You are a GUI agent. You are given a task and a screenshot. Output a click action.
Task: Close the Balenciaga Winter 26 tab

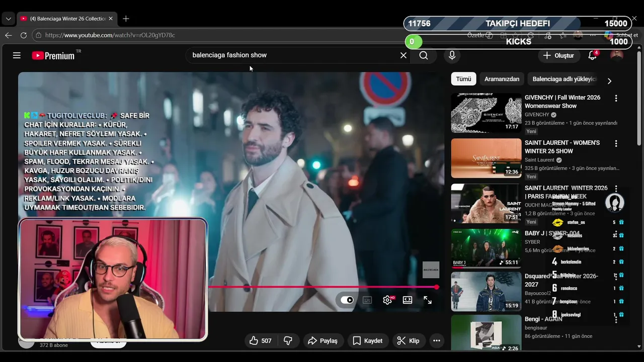[111, 19]
